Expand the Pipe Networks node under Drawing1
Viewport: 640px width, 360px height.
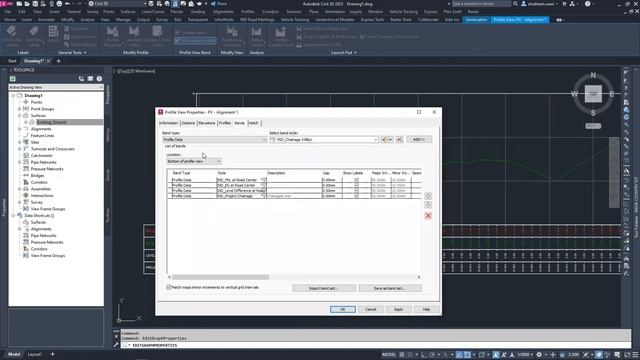tap(20, 162)
